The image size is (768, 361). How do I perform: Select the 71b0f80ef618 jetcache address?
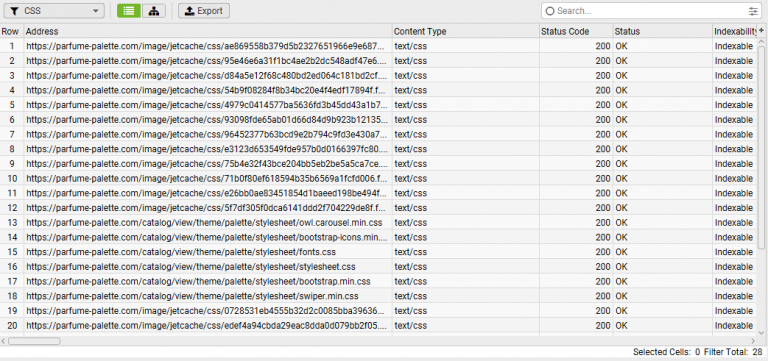[x=207, y=178]
